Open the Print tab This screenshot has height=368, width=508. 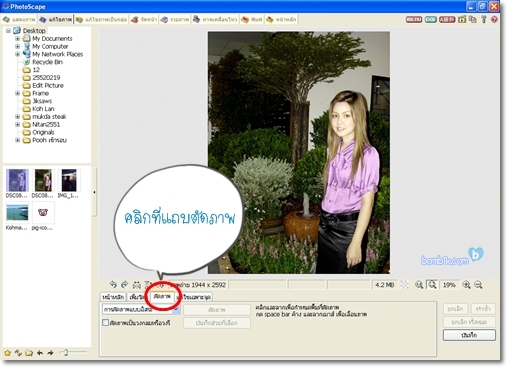[x=252, y=20]
